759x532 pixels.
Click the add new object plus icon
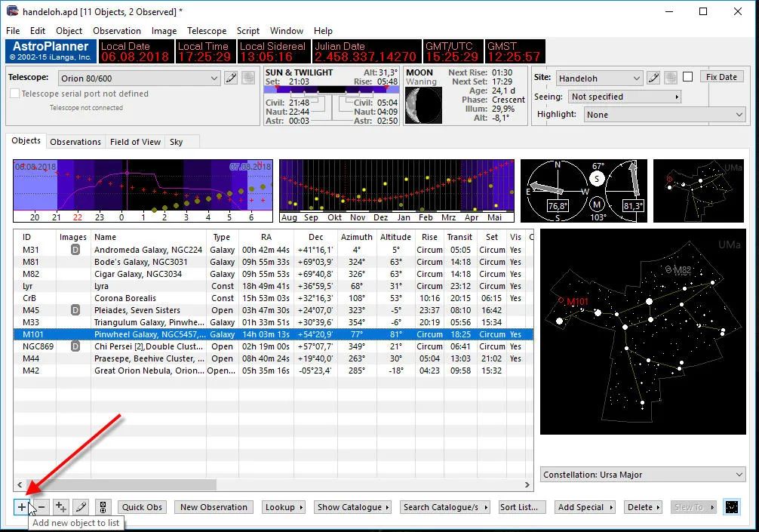point(22,507)
